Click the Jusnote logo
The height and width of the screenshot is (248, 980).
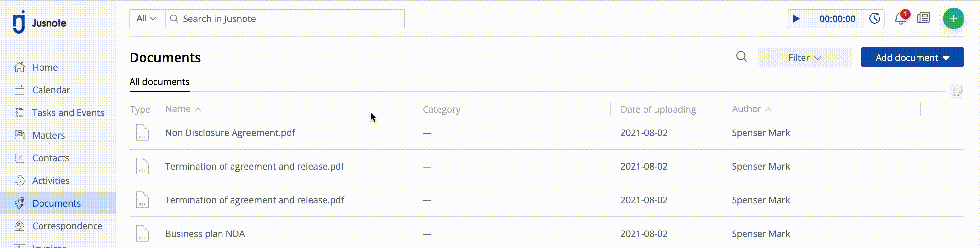pos(40,22)
